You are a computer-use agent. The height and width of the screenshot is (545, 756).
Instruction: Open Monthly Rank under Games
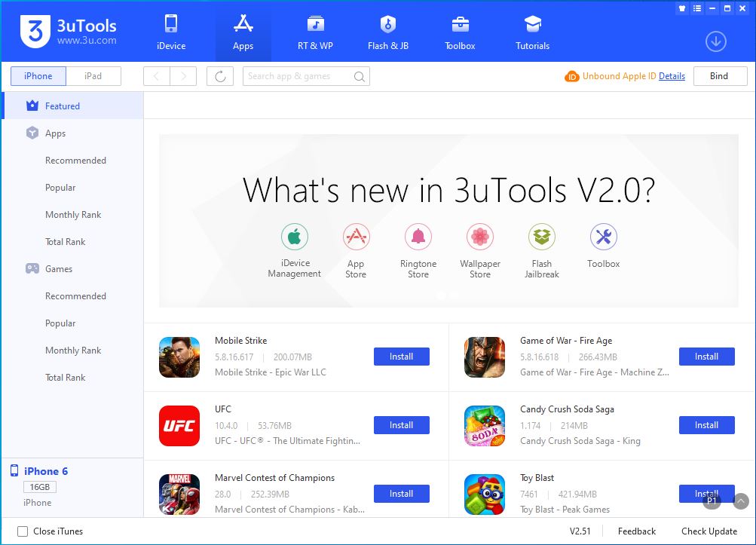click(73, 351)
